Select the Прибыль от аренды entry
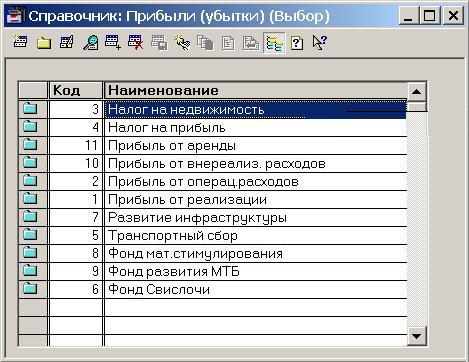Screen dimensions: 469x362 click(256, 146)
